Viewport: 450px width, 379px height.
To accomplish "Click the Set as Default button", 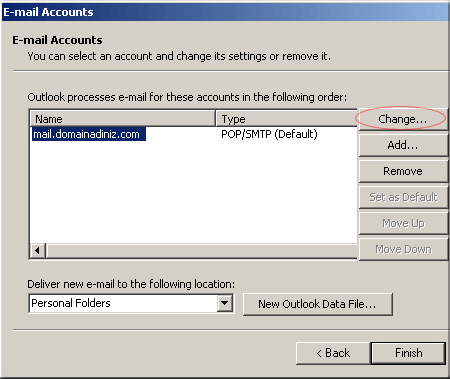I will (403, 197).
